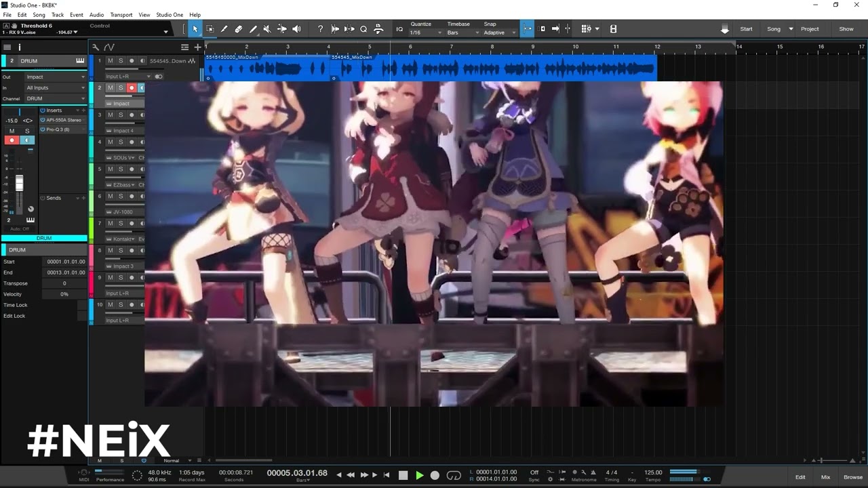The image size is (868, 488).
Task: Mute track 1
Action: 111,61
